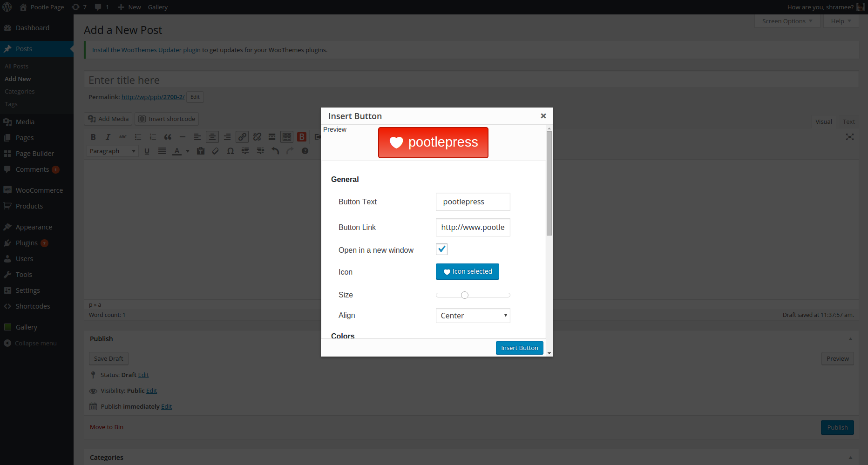Decrease the paragraph indent
The image size is (868, 465).
245,151
